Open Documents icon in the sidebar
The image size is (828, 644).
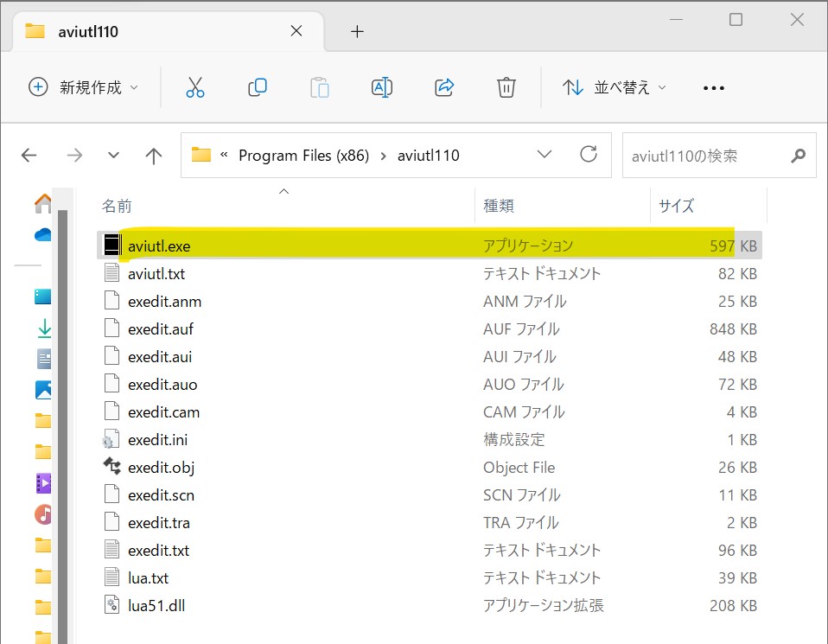pos(44,360)
